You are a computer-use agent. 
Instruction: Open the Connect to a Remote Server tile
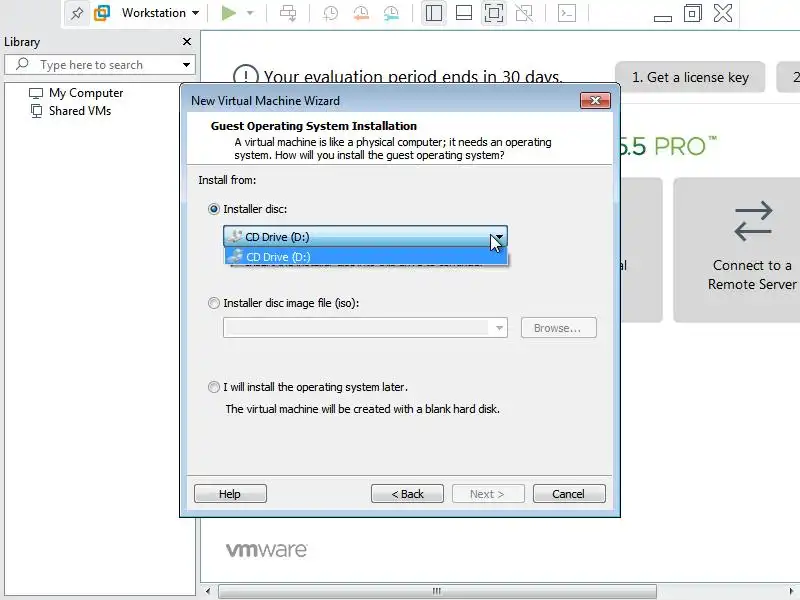[x=737, y=250]
